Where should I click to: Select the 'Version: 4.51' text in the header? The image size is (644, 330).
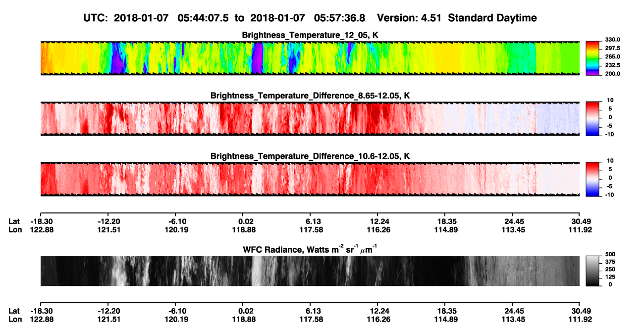(x=408, y=18)
